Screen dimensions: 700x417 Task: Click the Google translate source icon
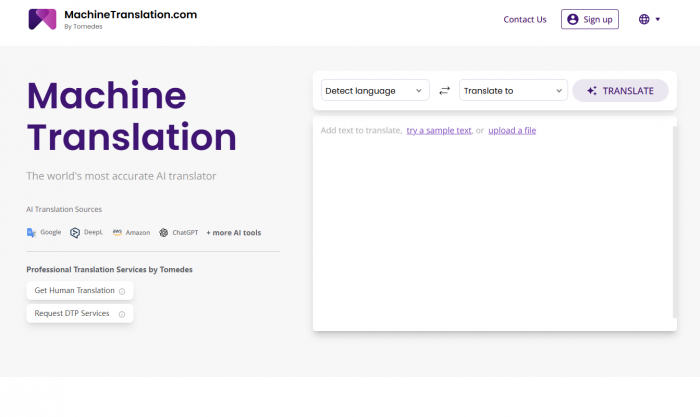(x=31, y=233)
